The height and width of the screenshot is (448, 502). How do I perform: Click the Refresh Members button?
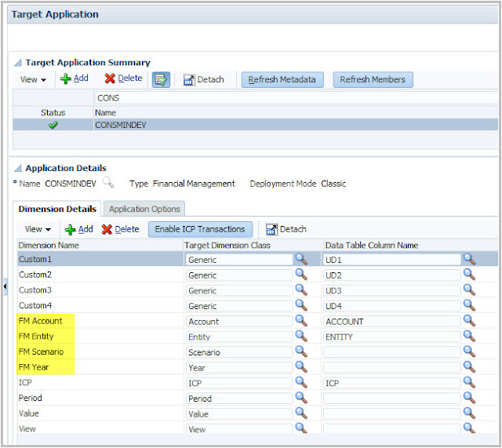[373, 79]
